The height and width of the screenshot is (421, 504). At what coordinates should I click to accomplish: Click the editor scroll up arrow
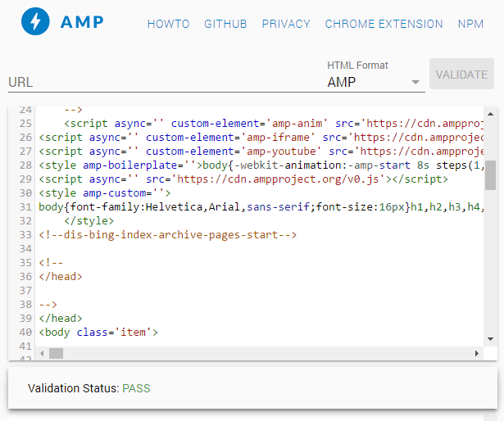(x=491, y=114)
